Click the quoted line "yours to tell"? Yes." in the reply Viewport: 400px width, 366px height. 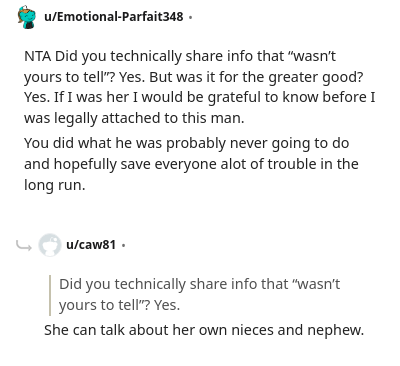[x=119, y=305]
